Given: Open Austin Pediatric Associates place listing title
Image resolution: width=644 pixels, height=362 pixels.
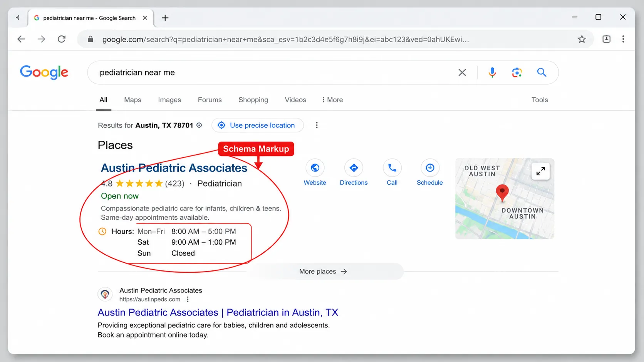Looking at the screenshot, I should click(174, 168).
